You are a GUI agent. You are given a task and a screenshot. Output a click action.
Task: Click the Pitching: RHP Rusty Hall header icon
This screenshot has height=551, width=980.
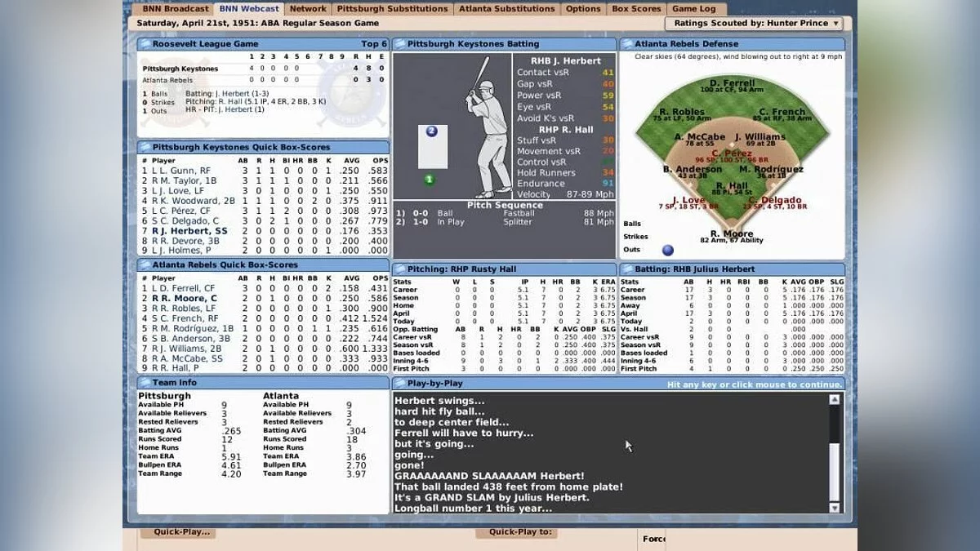click(399, 269)
